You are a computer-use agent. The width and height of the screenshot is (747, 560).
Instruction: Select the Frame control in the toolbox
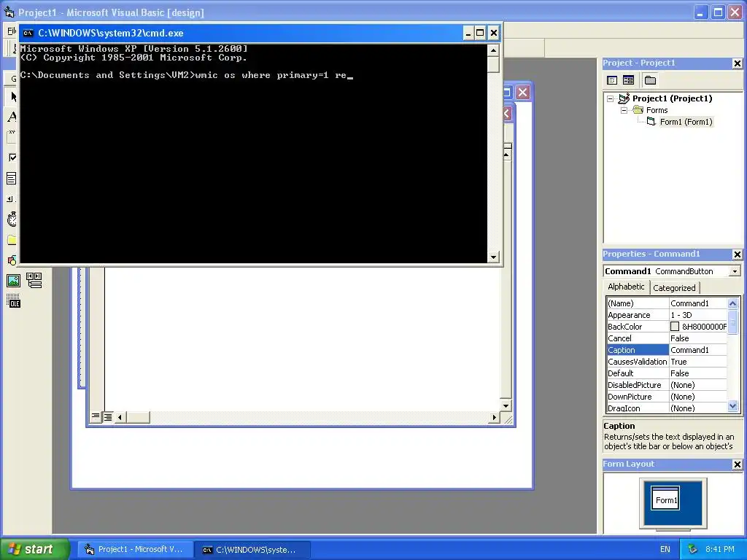point(12,136)
